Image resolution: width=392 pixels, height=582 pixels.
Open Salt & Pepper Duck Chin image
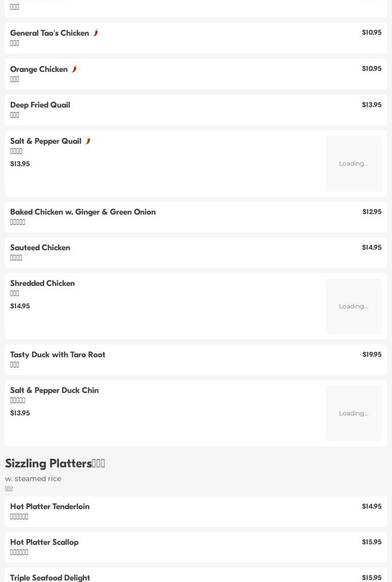[353, 413]
